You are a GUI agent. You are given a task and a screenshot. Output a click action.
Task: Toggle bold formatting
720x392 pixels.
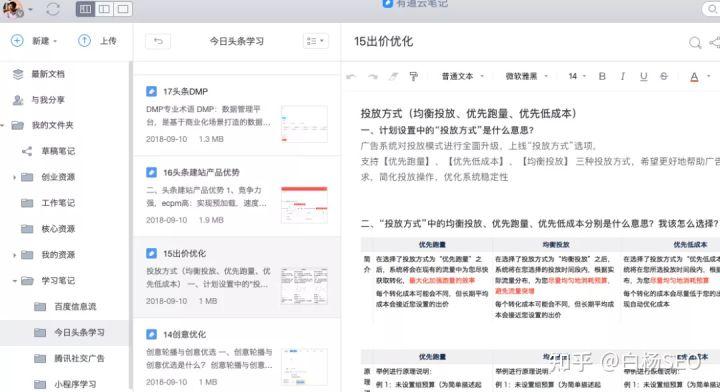[x=602, y=76]
